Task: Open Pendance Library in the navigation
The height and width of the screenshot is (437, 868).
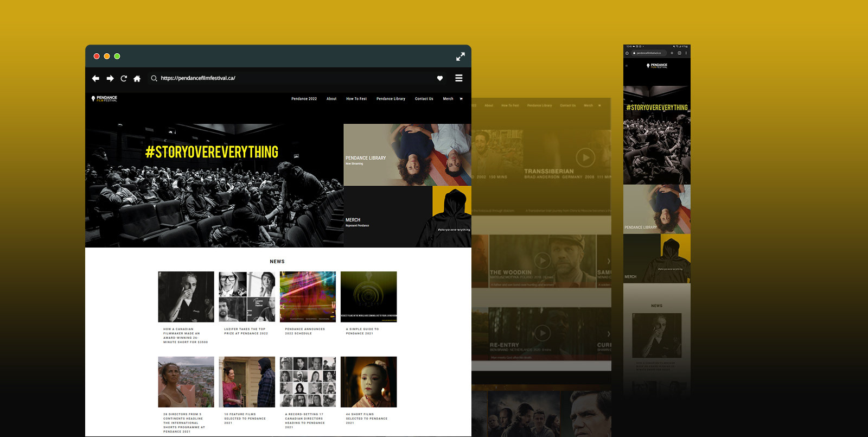Action: [x=391, y=99]
